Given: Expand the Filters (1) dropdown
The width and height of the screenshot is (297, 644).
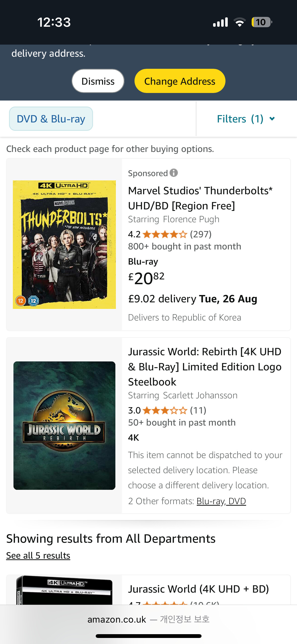Looking at the screenshot, I should pos(246,119).
